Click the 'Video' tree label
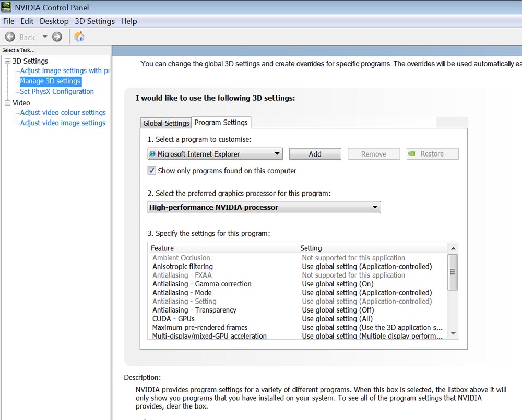 pos(21,103)
